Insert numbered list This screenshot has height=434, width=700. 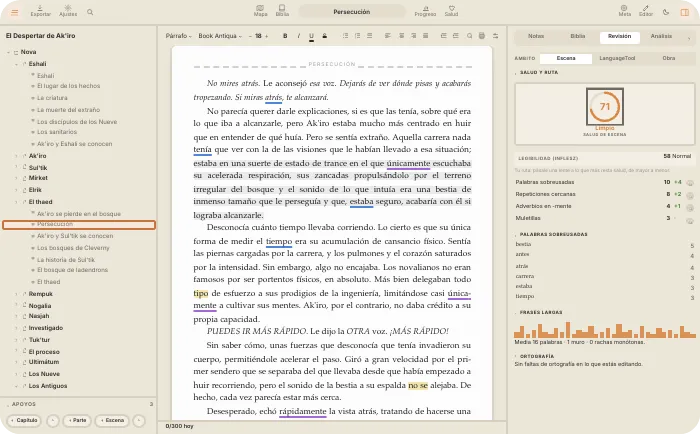(357, 36)
